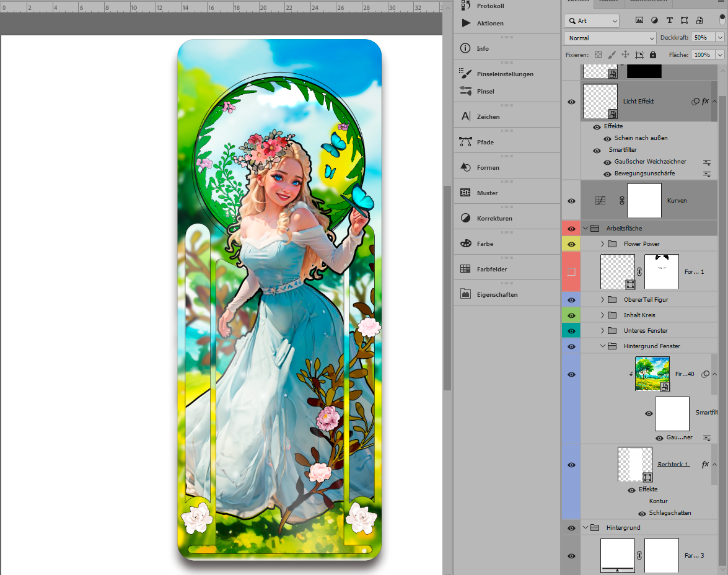Viewport: 728px width, 575px height.
Task: Select the Kontur effect entry
Action: [x=659, y=501]
